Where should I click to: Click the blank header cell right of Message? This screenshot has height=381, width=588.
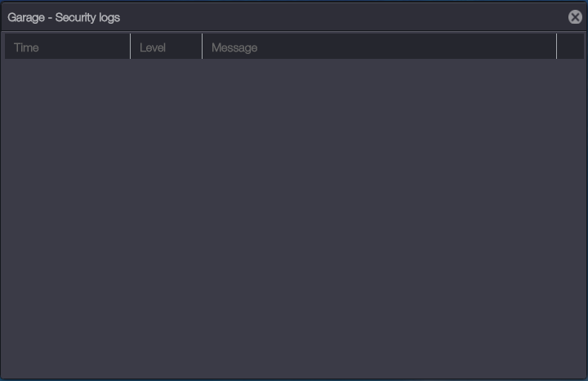tap(570, 47)
